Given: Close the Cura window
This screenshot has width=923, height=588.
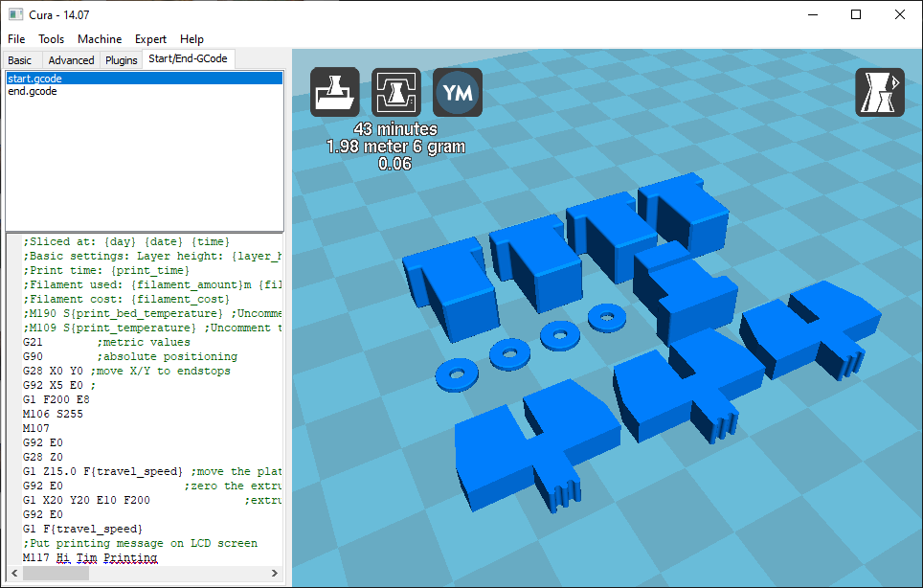Looking at the screenshot, I should (900, 14).
